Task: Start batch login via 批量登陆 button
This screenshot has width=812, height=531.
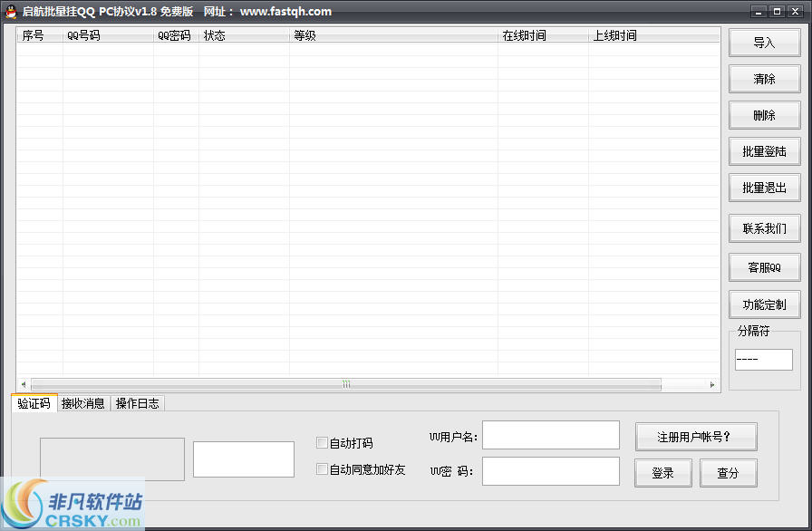Action: [764, 151]
